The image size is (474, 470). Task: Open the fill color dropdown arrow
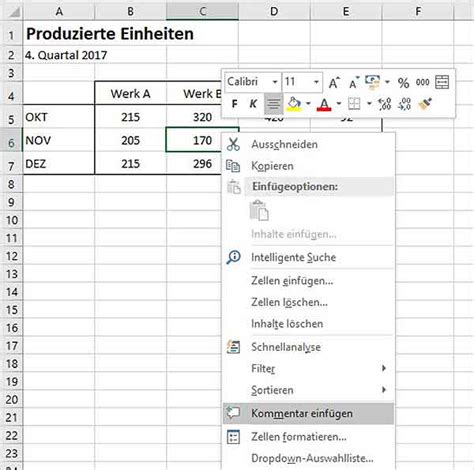308,104
